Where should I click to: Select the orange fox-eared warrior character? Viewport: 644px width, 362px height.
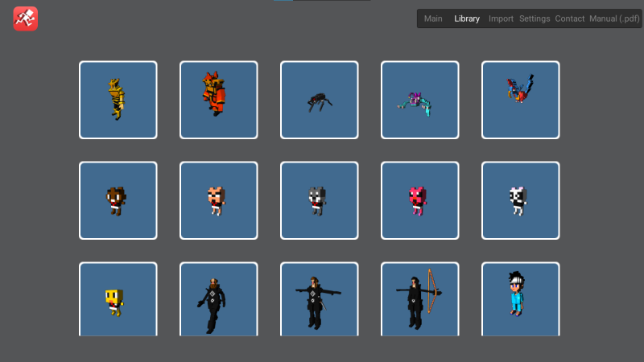pos(218,100)
